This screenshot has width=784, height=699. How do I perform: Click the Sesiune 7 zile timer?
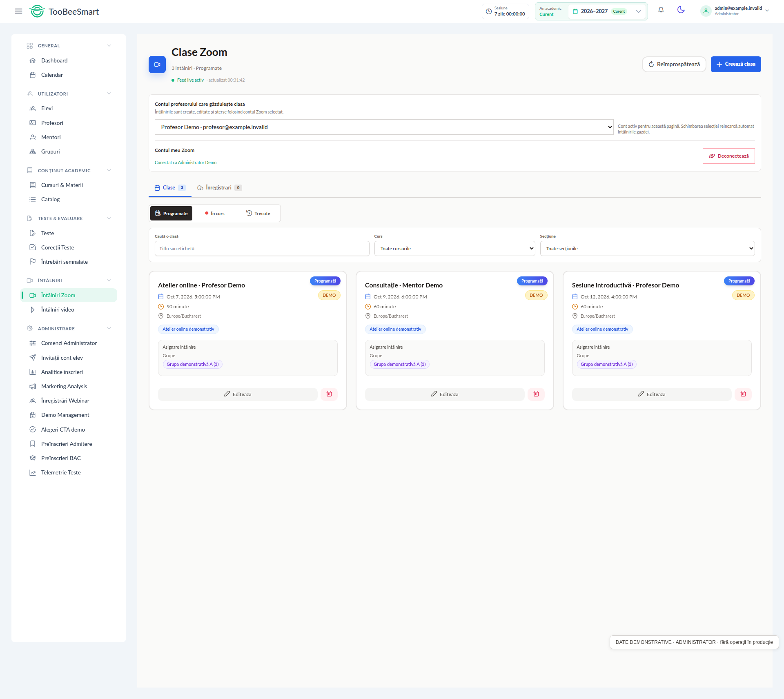506,11
